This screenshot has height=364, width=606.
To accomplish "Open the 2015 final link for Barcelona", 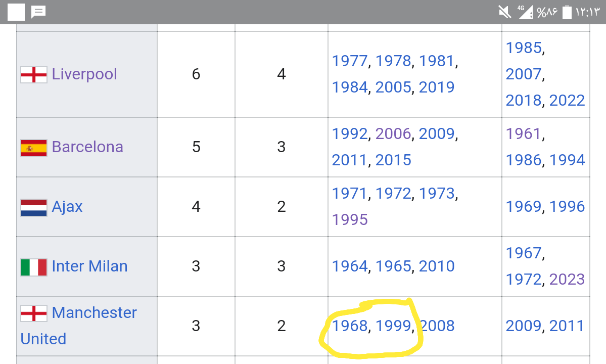I will point(393,160).
